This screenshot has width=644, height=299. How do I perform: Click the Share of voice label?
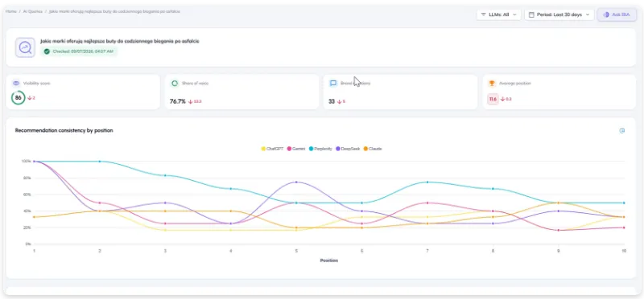(195, 84)
